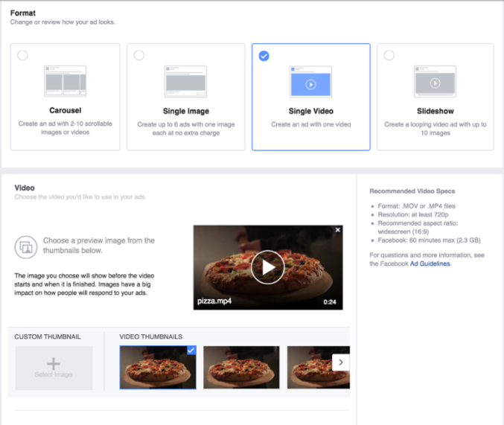Play the pizza.mp4 video preview
Image resolution: width=504 pixels, height=425 pixels.
268,267
